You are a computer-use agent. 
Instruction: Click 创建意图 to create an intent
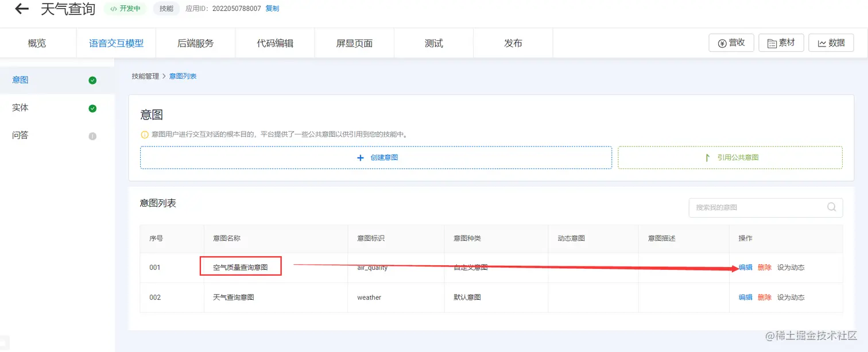pos(376,157)
